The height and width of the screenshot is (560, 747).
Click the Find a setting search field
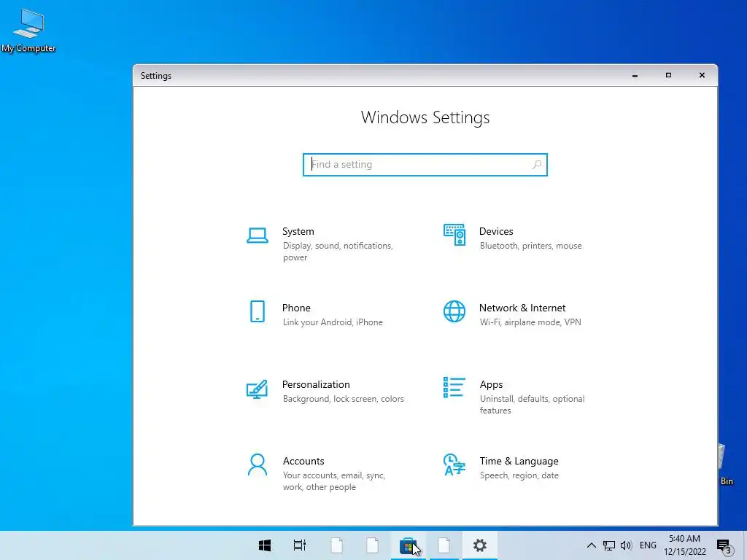click(425, 165)
